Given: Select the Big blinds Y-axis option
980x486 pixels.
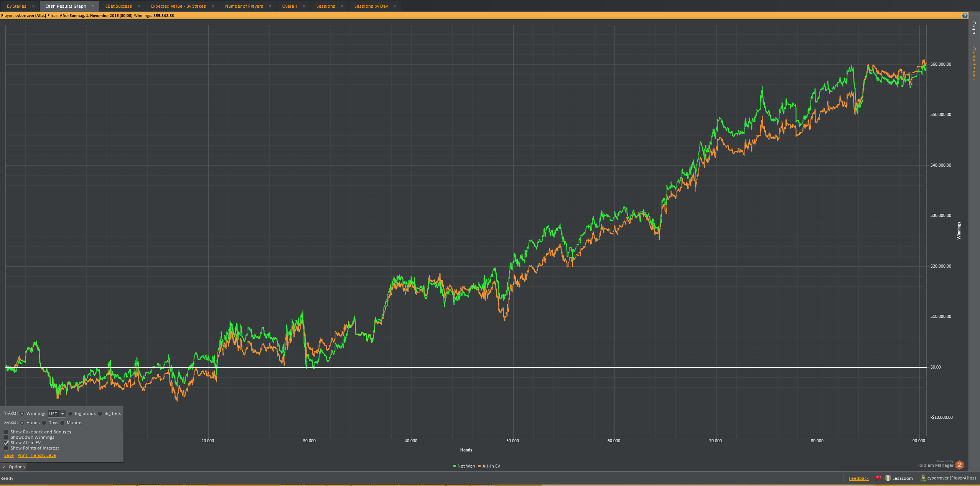Looking at the screenshot, I should [71, 413].
